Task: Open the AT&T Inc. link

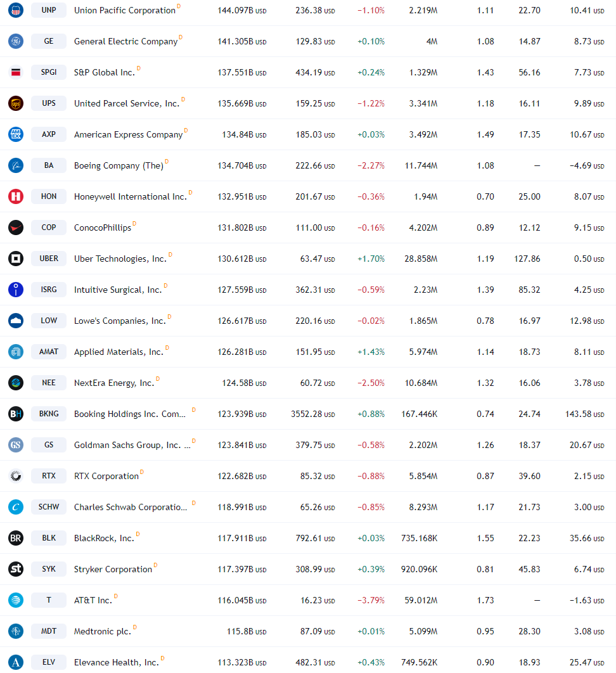Action: click(93, 600)
